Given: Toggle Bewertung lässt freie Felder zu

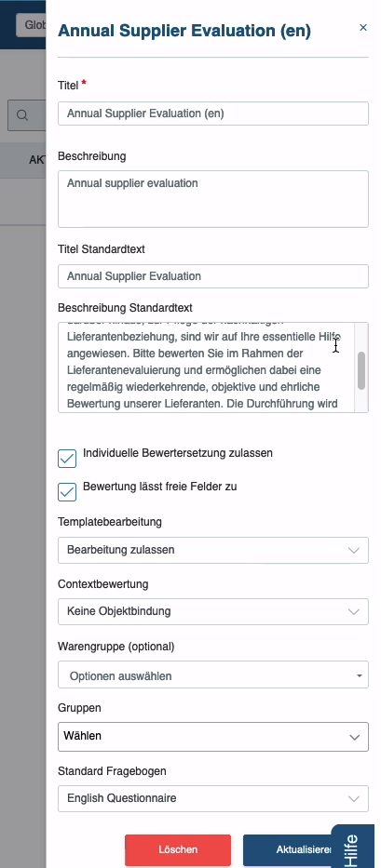Looking at the screenshot, I should pyautogui.click(x=67, y=491).
